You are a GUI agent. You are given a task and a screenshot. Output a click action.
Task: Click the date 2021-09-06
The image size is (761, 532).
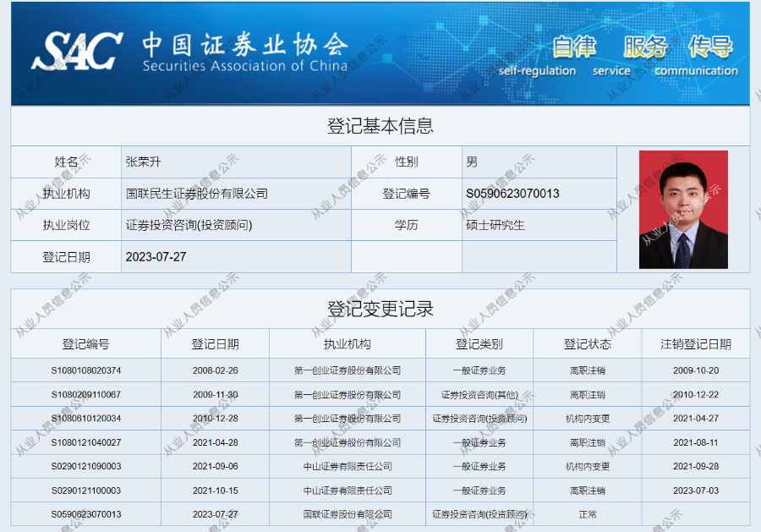click(x=215, y=467)
